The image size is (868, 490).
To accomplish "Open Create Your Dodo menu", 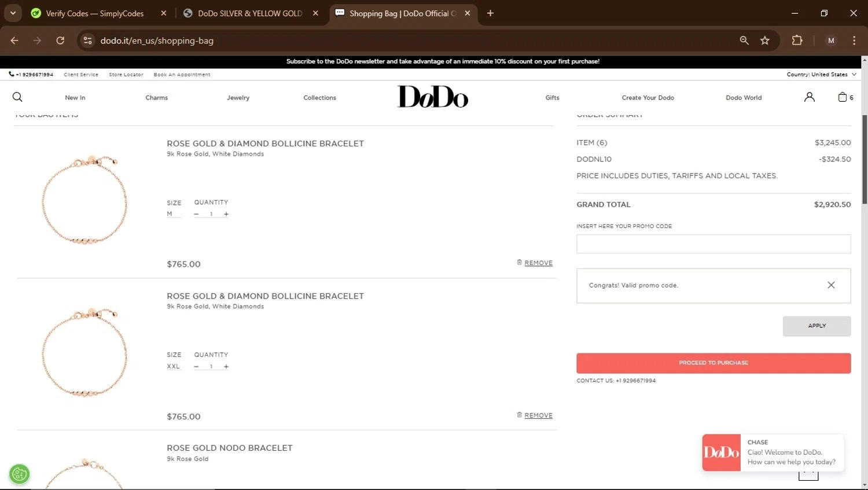I will (648, 98).
